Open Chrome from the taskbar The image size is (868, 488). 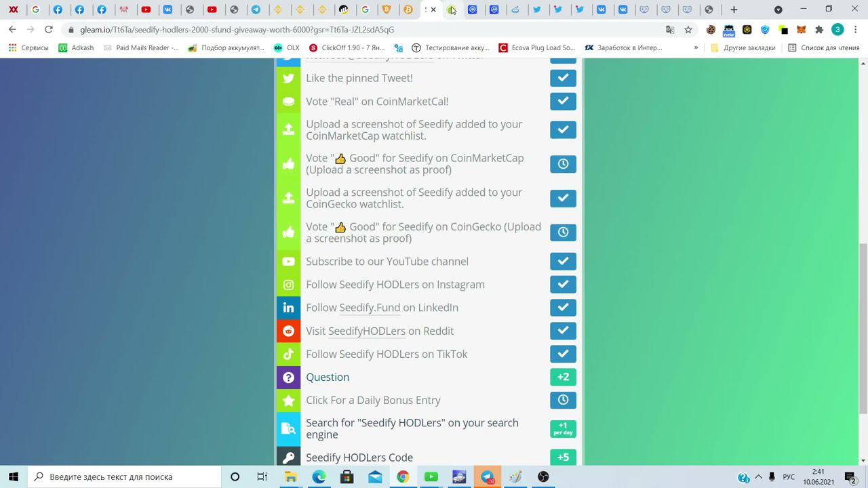[403, 476]
